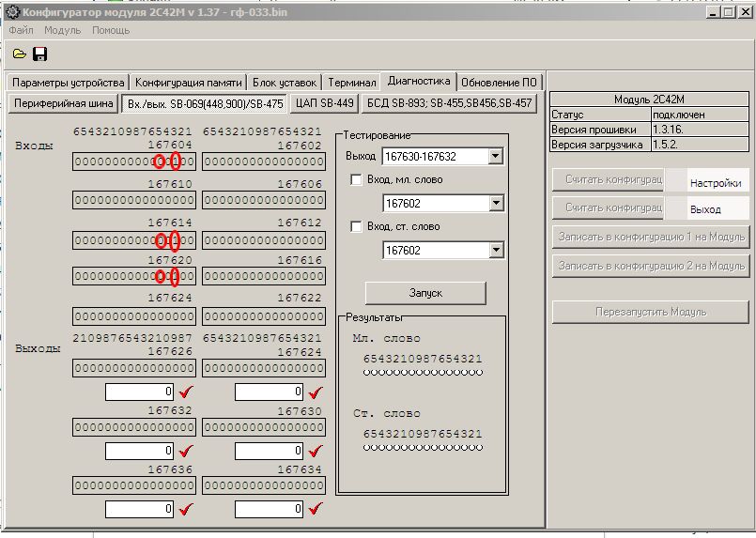The width and height of the screenshot is (756, 538).
Task: Switch to 'Терминал' tab
Action: point(352,83)
